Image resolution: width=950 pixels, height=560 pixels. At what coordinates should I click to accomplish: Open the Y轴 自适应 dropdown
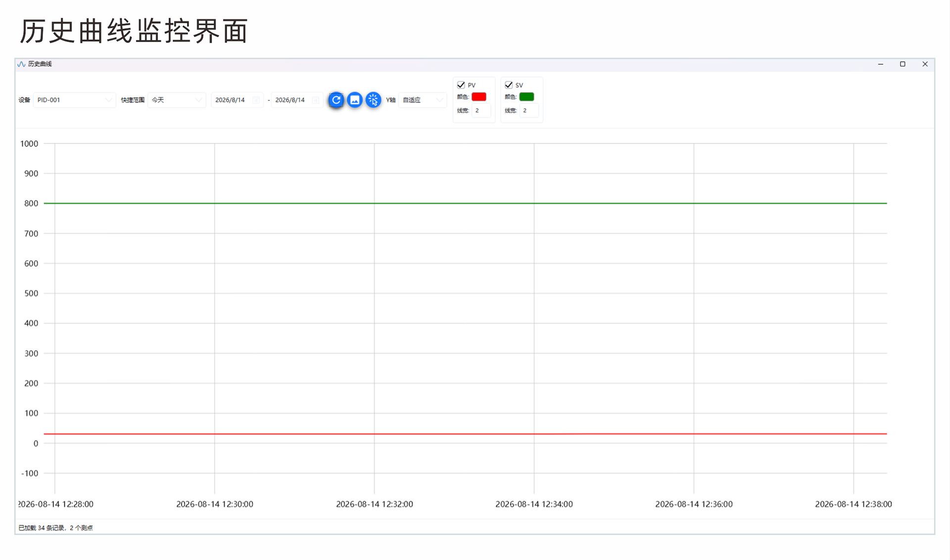[423, 100]
